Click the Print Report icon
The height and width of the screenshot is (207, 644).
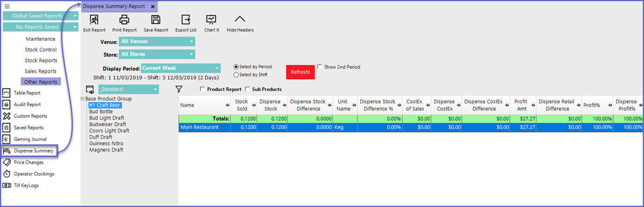pos(124,20)
